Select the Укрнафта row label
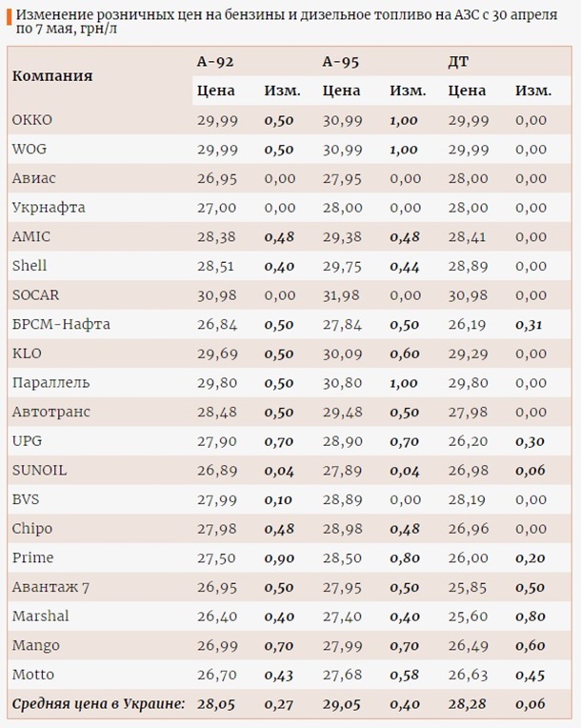This screenshot has height=728, width=581. (49, 208)
